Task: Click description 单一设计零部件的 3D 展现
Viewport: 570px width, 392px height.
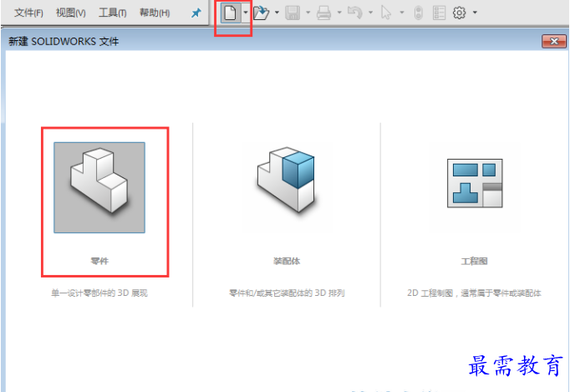Action: coord(99,293)
